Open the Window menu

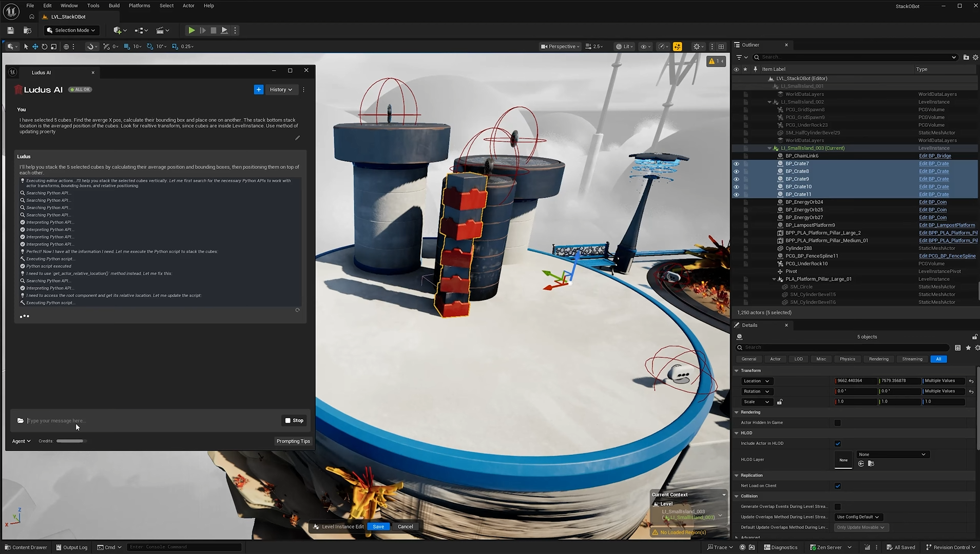(x=69, y=6)
